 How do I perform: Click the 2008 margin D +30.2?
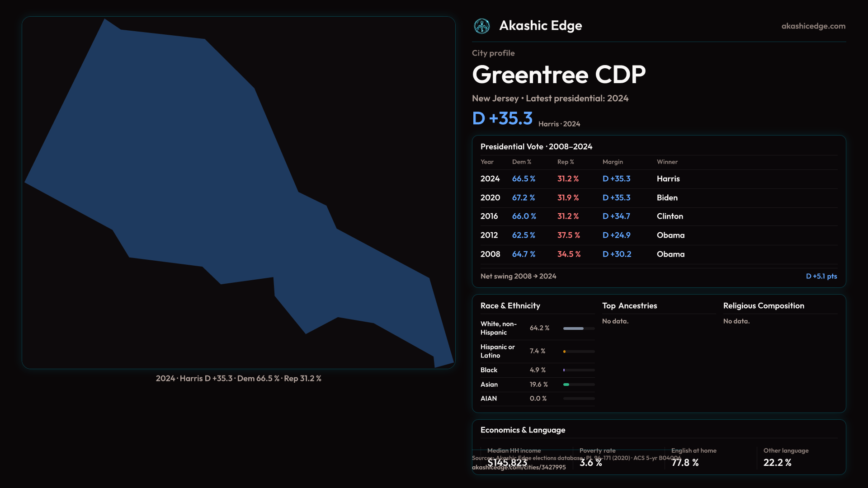tap(617, 254)
